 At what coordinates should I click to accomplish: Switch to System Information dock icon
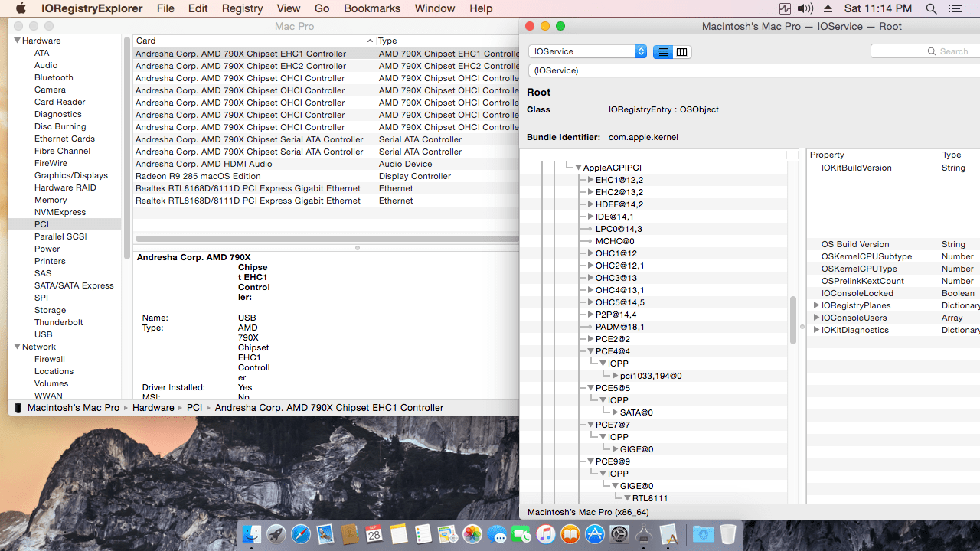[x=644, y=534]
